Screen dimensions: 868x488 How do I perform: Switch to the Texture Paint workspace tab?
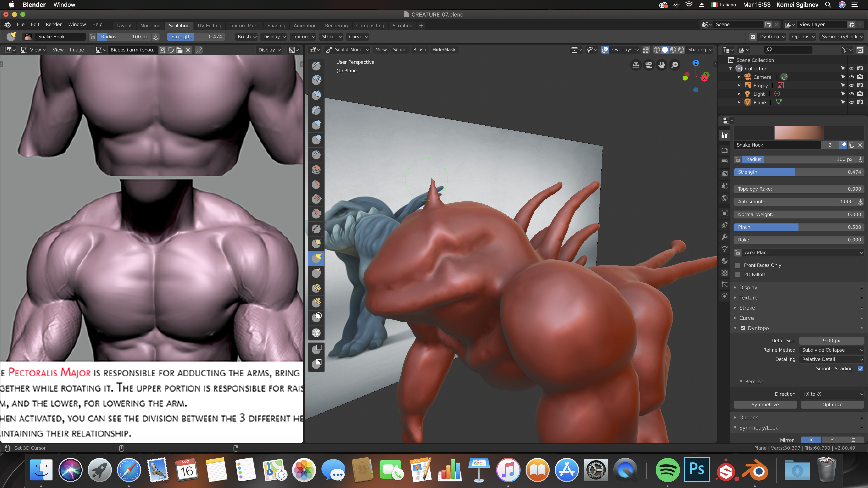tap(244, 26)
